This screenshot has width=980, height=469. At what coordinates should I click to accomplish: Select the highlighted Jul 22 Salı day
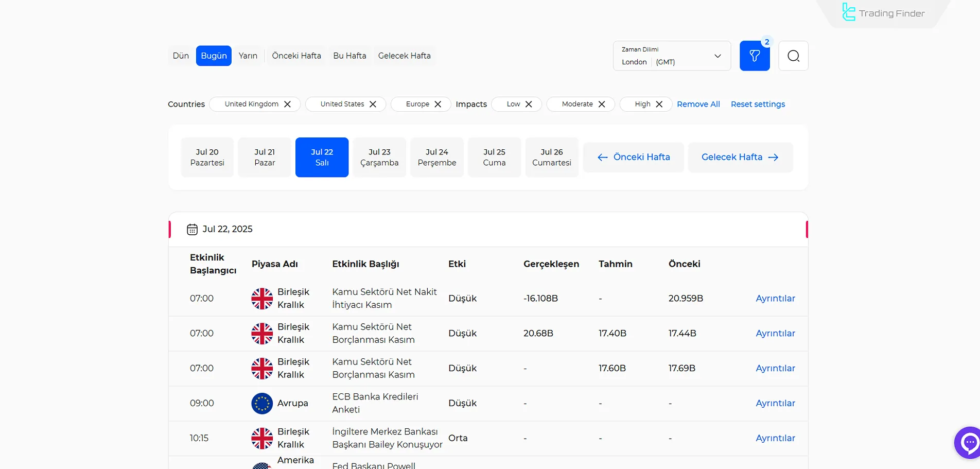[x=322, y=157]
